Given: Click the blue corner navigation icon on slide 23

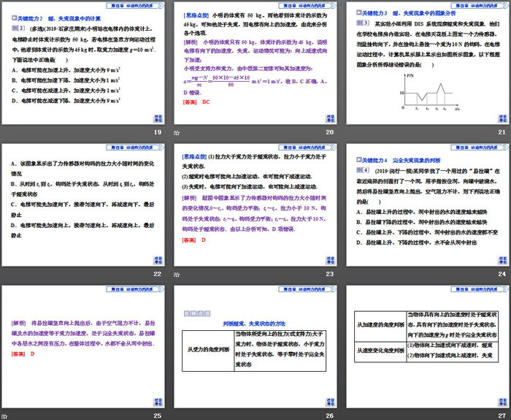Looking at the screenshot, I should [x=330, y=260].
